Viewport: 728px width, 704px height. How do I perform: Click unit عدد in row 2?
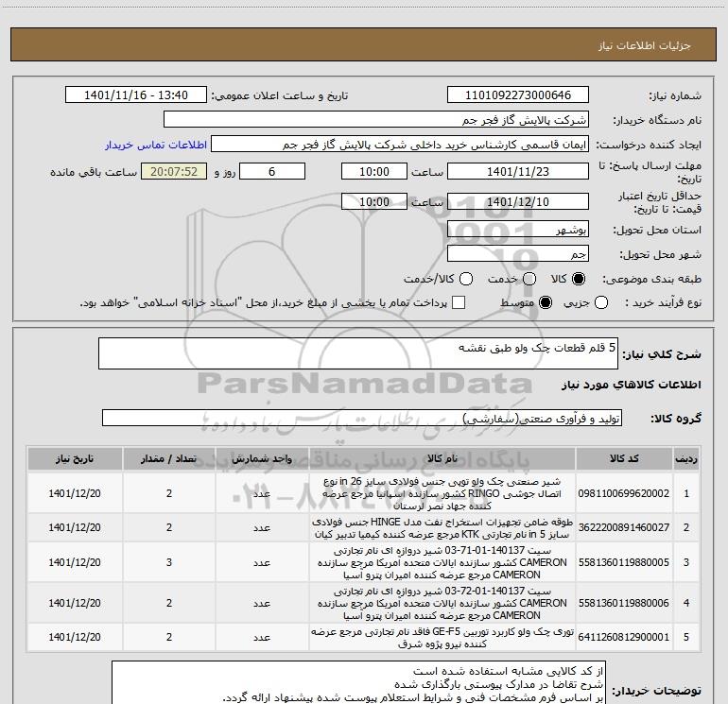tap(262, 527)
